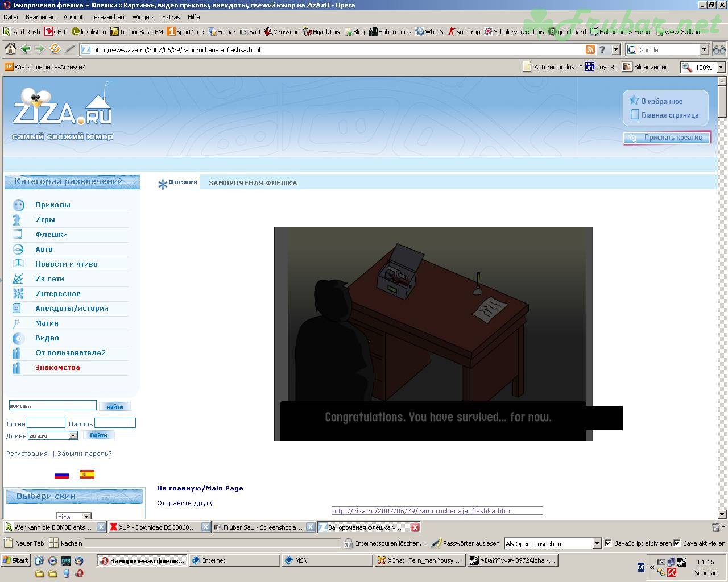The height and width of the screenshot is (582, 728).
Task: Open a Neuer Tab
Action: click(x=24, y=543)
